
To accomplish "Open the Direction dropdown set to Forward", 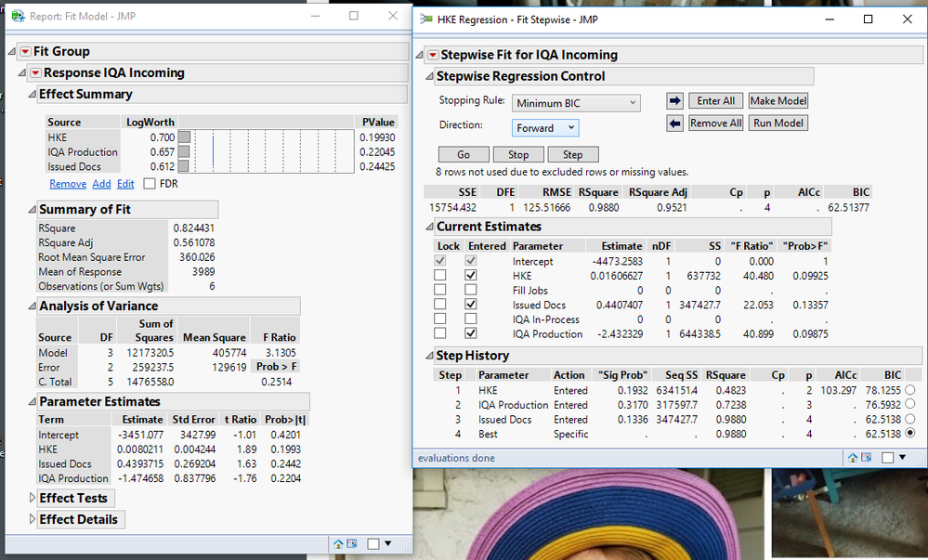I will tap(545, 128).
